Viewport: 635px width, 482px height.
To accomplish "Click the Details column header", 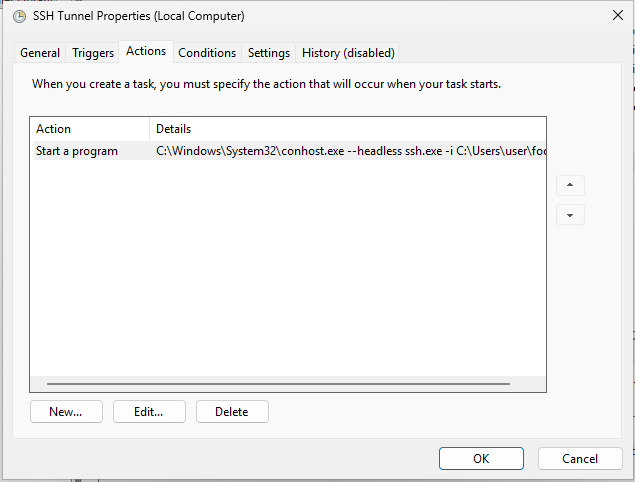I will [x=347, y=129].
